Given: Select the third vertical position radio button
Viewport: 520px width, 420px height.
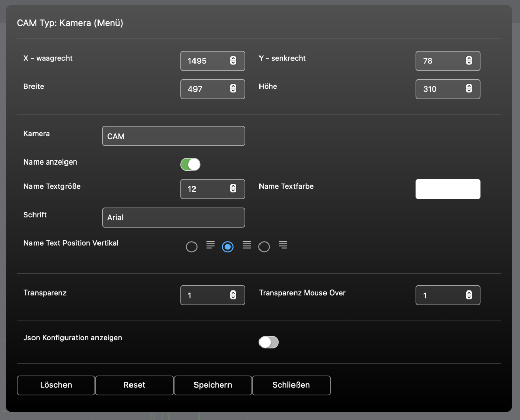Looking at the screenshot, I should (264, 247).
